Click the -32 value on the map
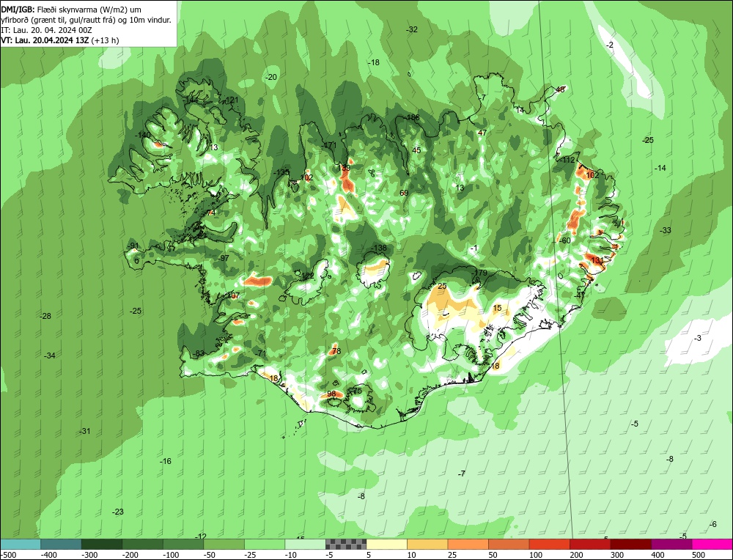The width and height of the screenshot is (733, 560). [412, 29]
